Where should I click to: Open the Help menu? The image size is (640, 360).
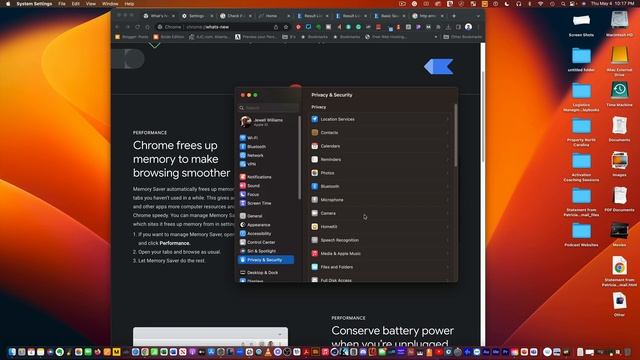[129, 4]
